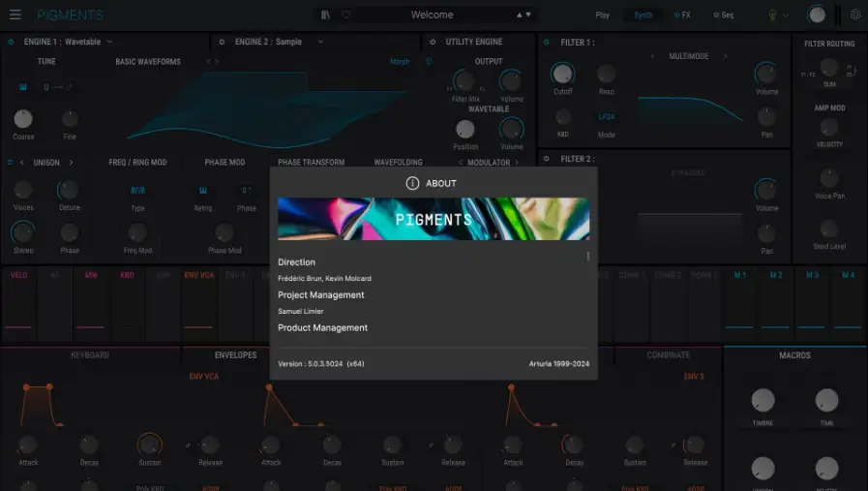Open settings gear icon at top right
The image size is (868, 491).
tap(855, 15)
